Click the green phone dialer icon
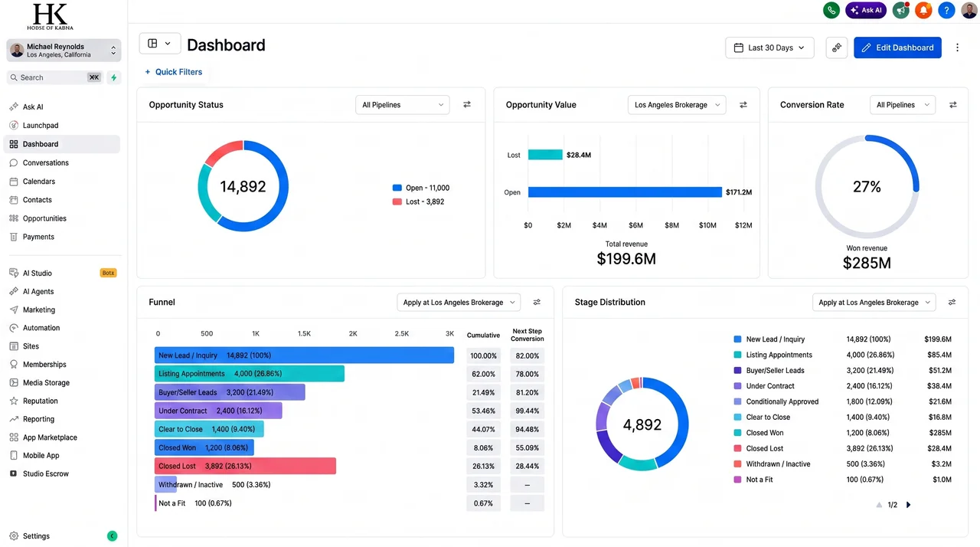 (x=831, y=10)
